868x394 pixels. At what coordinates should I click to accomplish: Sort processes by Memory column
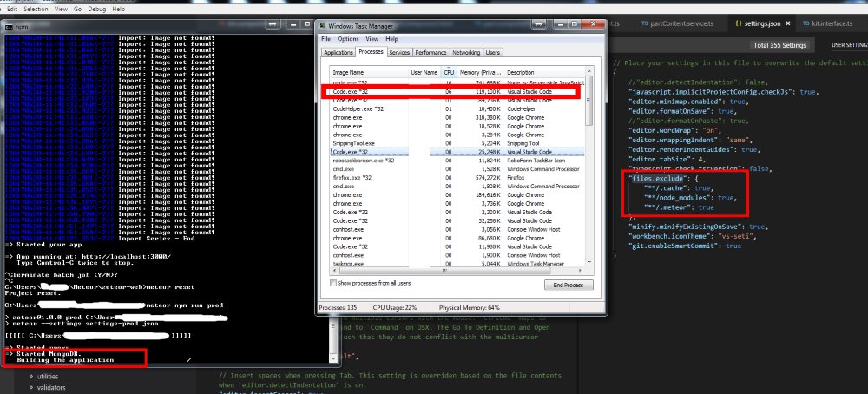(481, 73)
